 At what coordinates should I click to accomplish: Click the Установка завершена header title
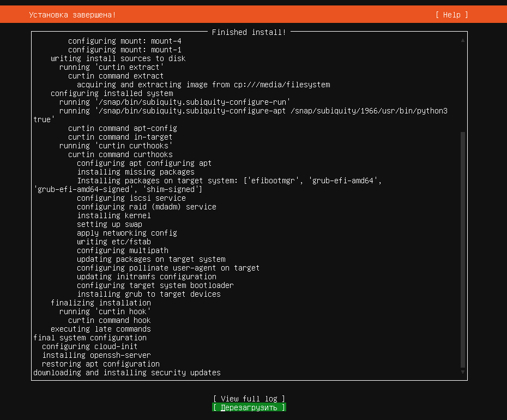point(73,15)
